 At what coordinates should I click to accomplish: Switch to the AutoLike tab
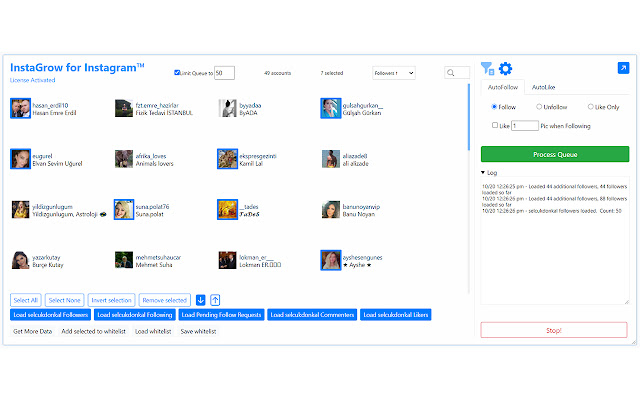545,88
